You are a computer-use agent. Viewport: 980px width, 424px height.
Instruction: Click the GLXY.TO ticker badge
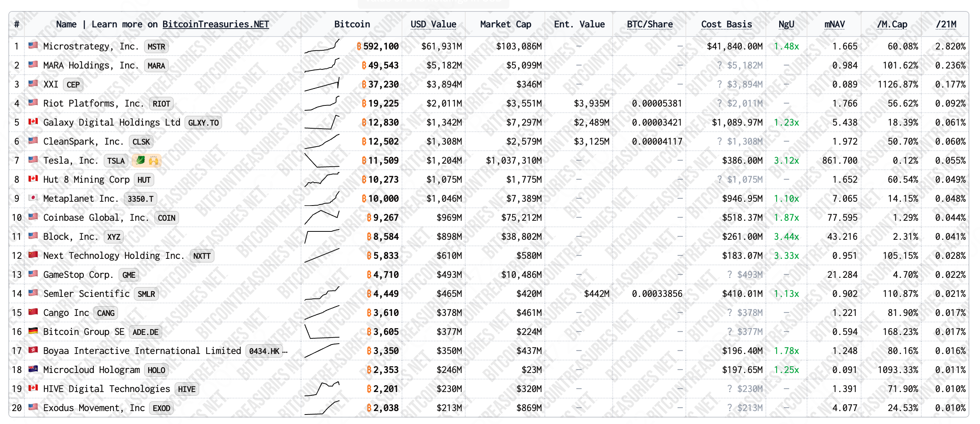203,123
